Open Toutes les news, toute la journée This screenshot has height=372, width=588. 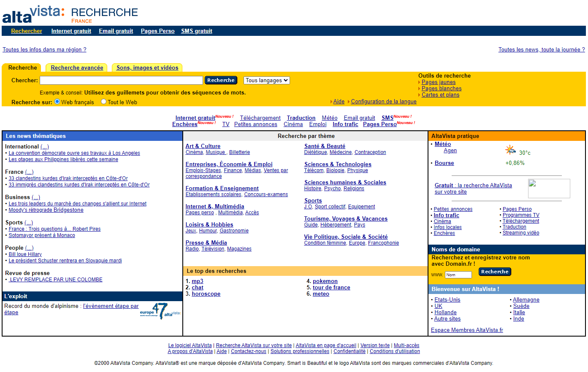point(542,49)
